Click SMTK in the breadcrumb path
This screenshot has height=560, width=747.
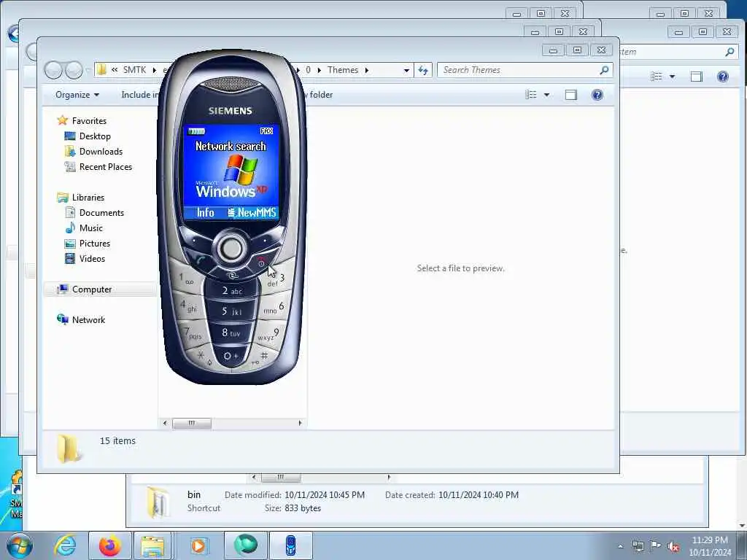[x=134, y=70]
